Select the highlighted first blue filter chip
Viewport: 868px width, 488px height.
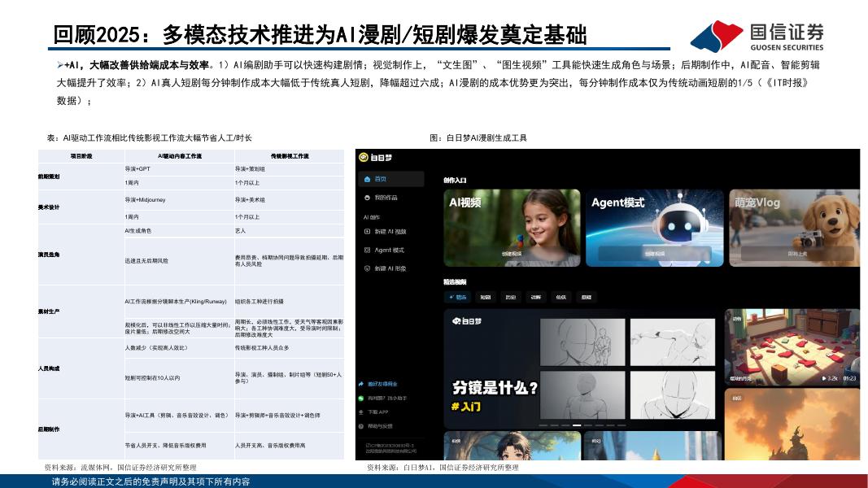coord(458,297)
